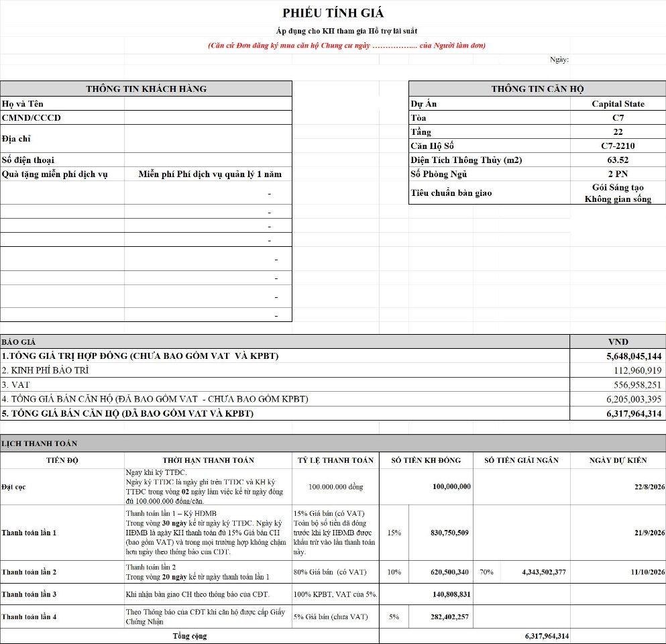Image resolution: width=666 pixels, height=644 pixels.
Task: Select the 'Số điện thoại' label cell
Action: tap(62, 160)
